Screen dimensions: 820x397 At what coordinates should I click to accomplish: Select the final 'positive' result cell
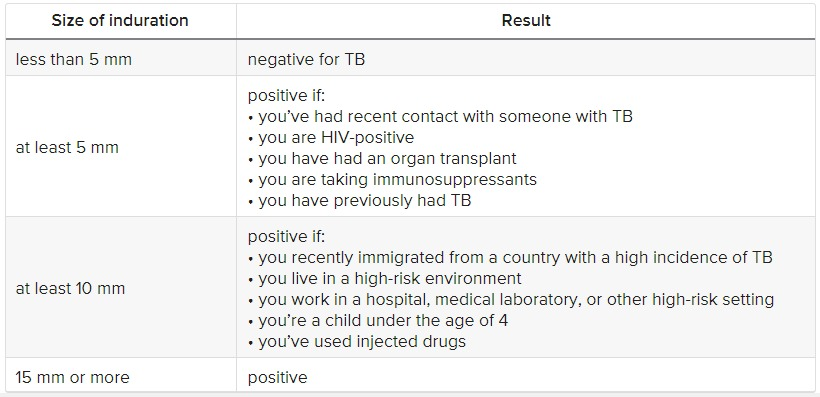coord(526,377)
